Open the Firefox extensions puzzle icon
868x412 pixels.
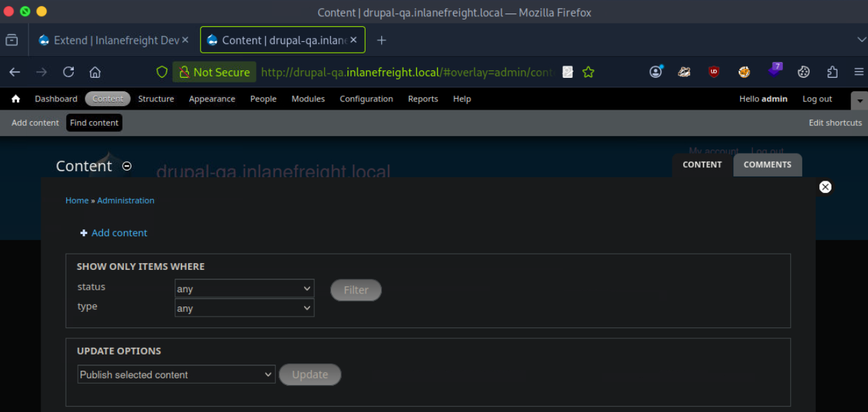[x=832, y=72]
